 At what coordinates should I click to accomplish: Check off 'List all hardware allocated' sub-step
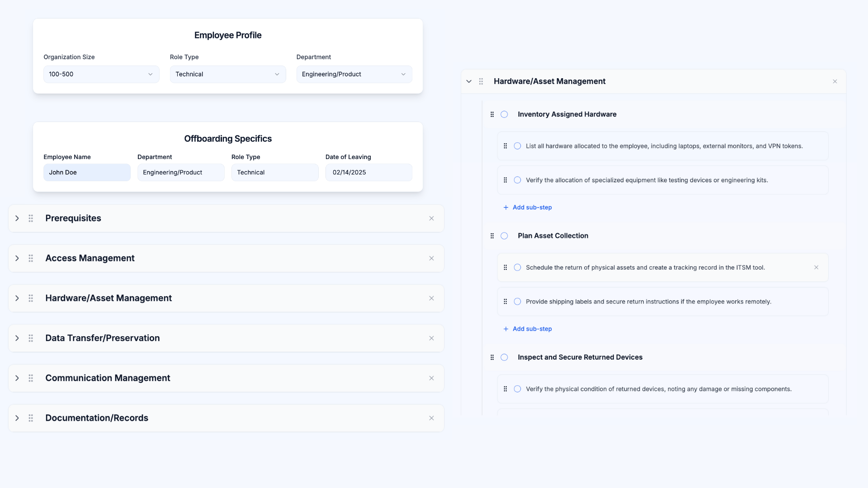click(x=518, y=146)
